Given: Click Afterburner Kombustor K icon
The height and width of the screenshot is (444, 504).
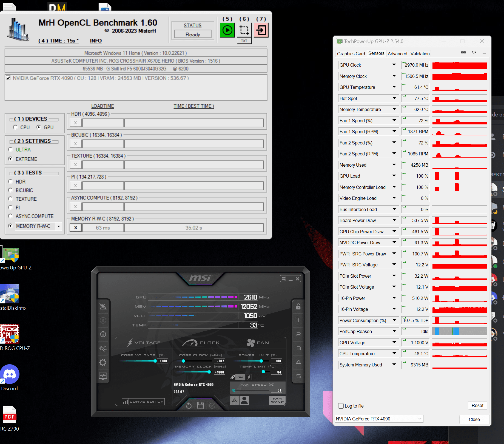Looking at the screenshot, I should (x=103, y=320).
